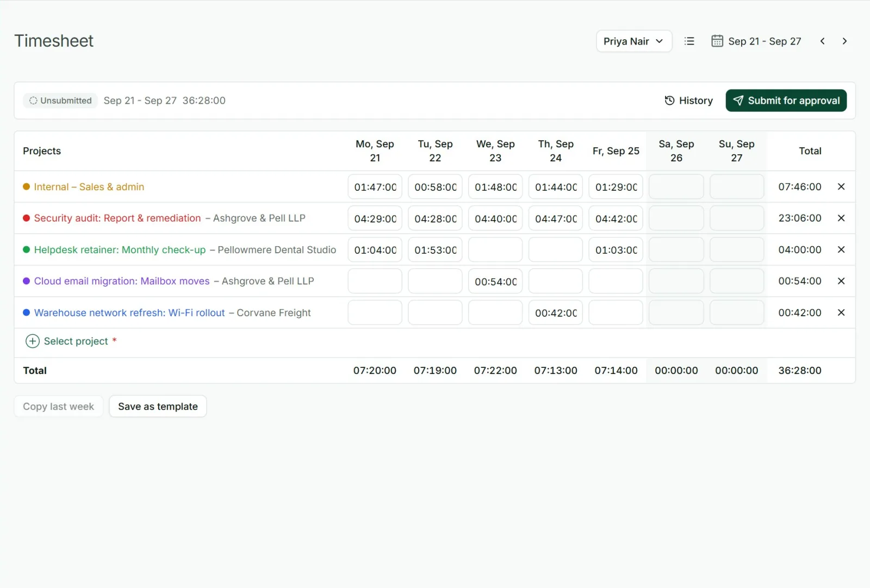Click Submit for approval
Image resolution: width=870 pixels, height=588 pixels.
(x=786, y=101)
